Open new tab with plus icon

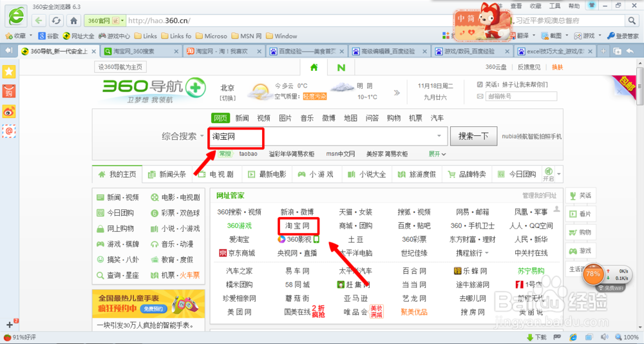click(603, 51)
